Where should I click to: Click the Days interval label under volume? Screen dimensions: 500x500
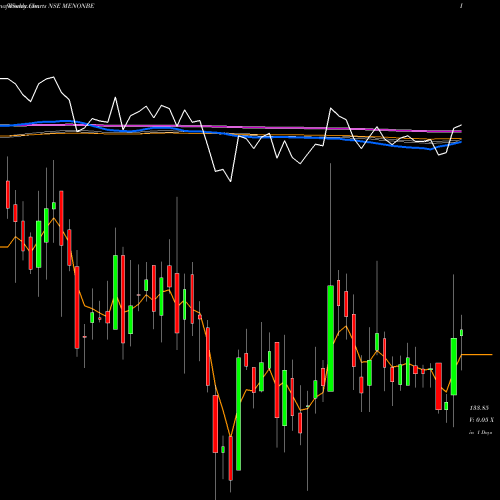click(480, 432)
